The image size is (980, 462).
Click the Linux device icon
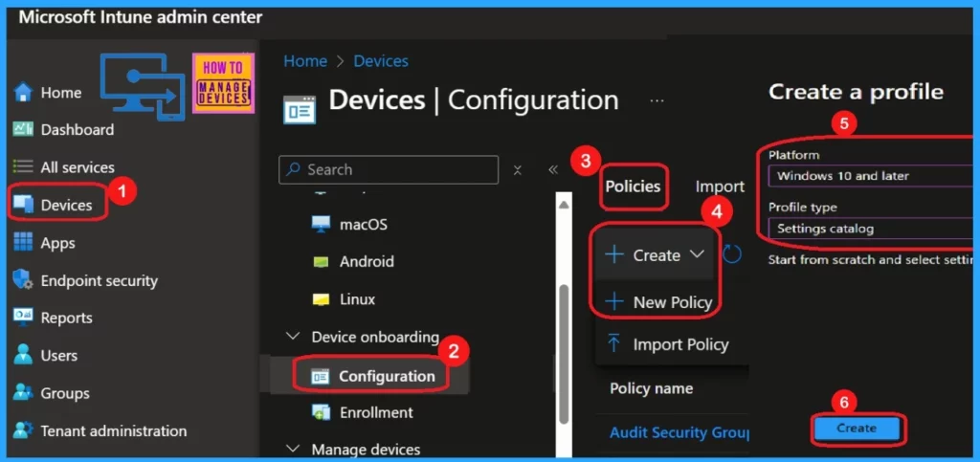[x=321, y=299]
